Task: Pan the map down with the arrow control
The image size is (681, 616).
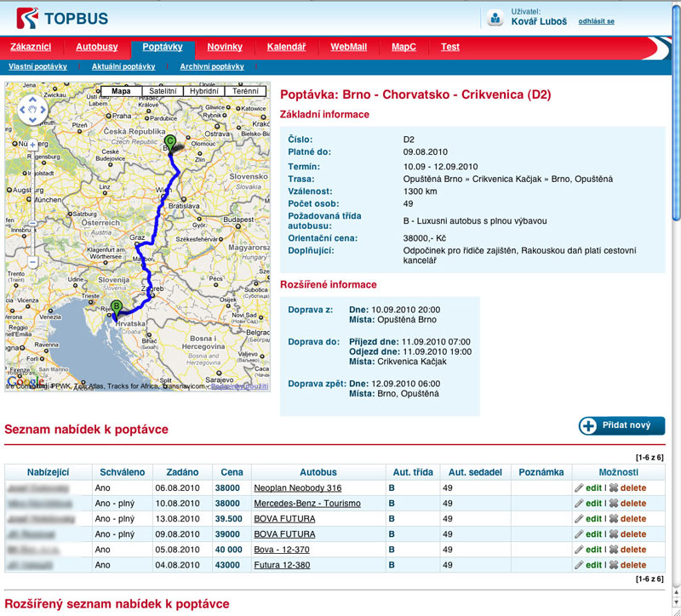Action: [32, 120]
